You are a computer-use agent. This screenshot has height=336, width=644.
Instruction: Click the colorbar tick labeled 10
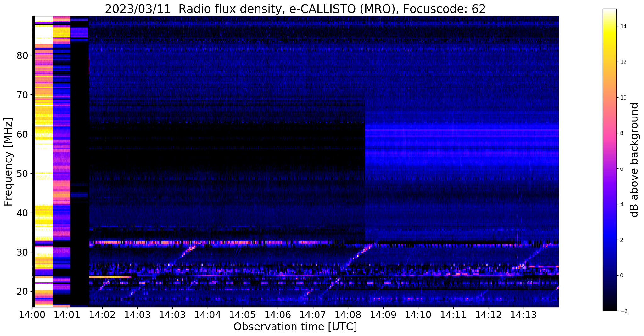623,98
